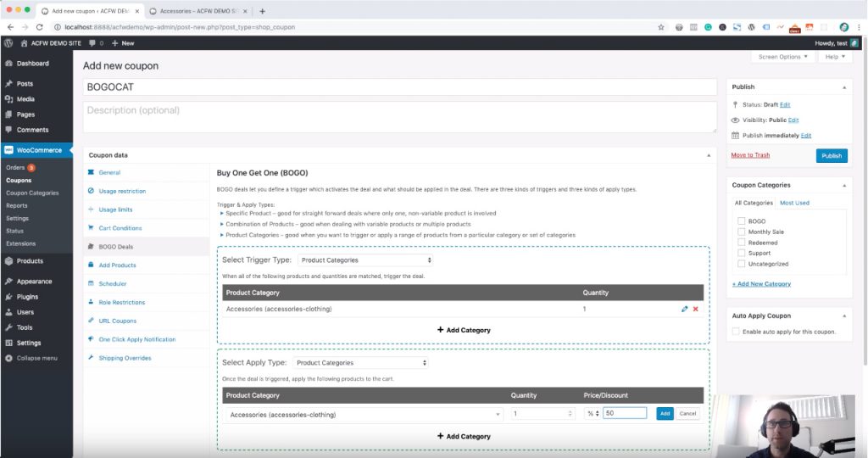This screenshot has width=868, height=458.
Task: Collapse the Coupon data panel
Action: point(709,155)
